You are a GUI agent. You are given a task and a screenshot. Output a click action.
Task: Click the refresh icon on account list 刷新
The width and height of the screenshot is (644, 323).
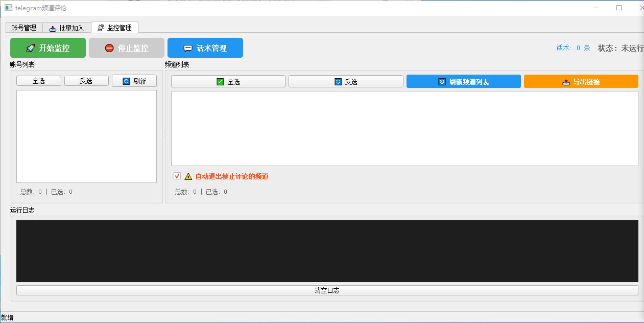(126, 81)
